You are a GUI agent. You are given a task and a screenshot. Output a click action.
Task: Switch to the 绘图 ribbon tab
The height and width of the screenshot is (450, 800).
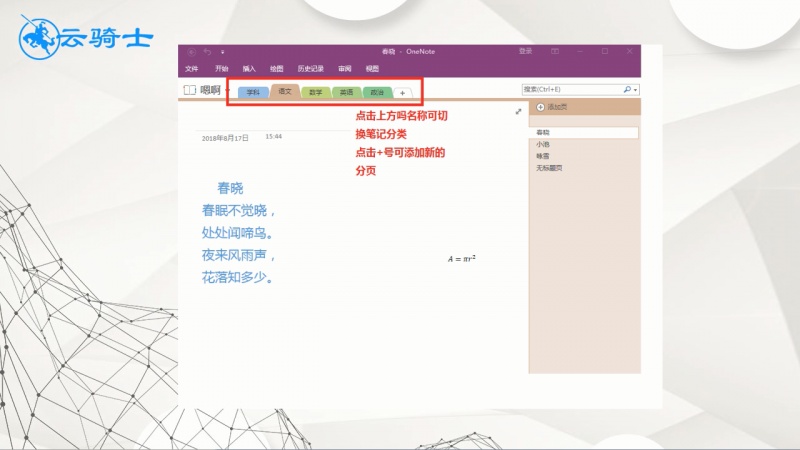click(x=277, y=69)
